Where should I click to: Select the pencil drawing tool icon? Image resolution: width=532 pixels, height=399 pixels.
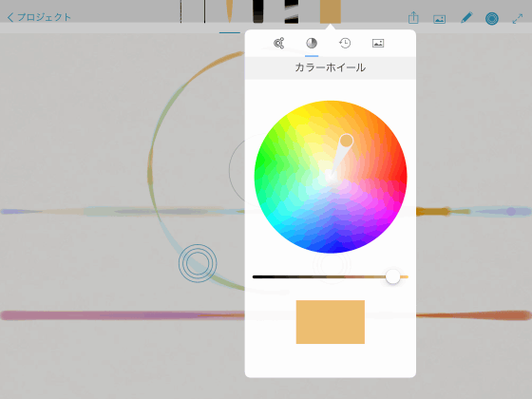tap(466, 18)
